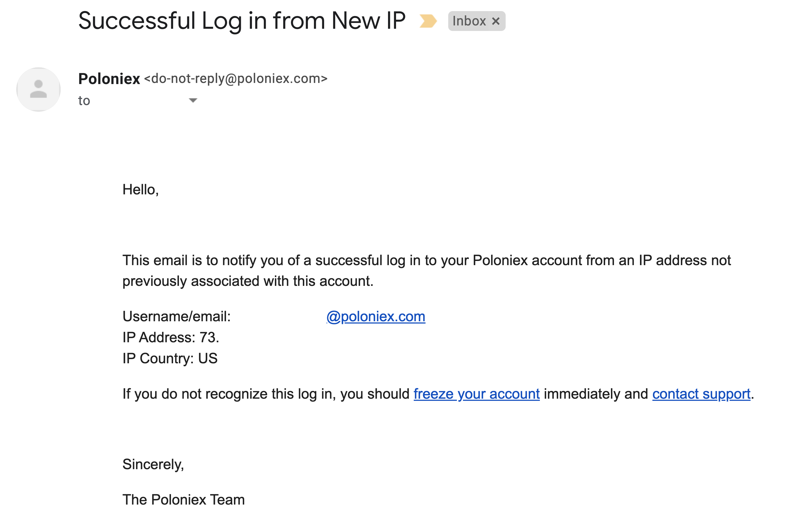812x517 pixels.
Task: Toggle the yellow importance marker
Action: coord(428,21)
